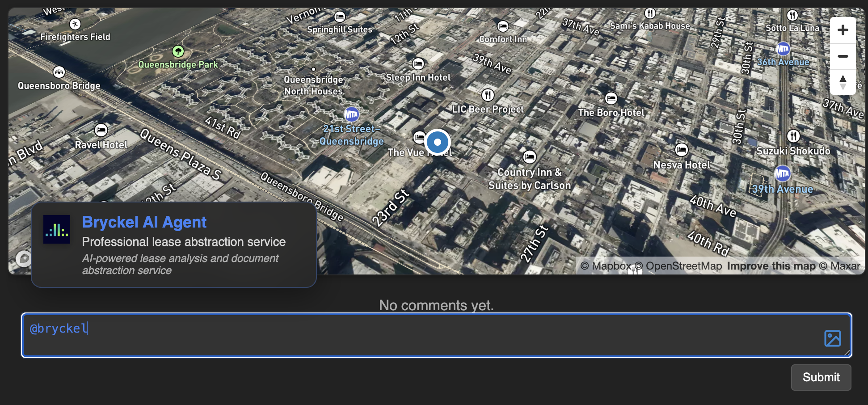Zoom out on the map
The height and width of the screenshot is (405, 868).
tap(843, 56)
